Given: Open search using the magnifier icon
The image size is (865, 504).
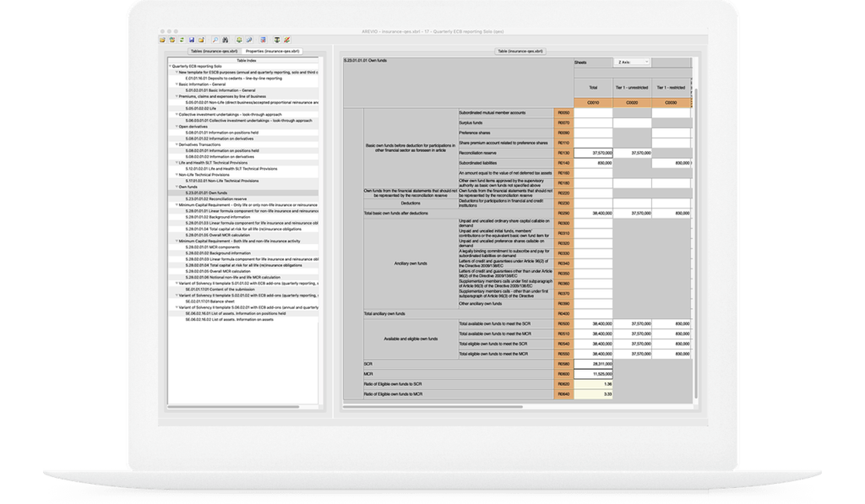Looking at the screenshot, I should (x=214, y=40).
